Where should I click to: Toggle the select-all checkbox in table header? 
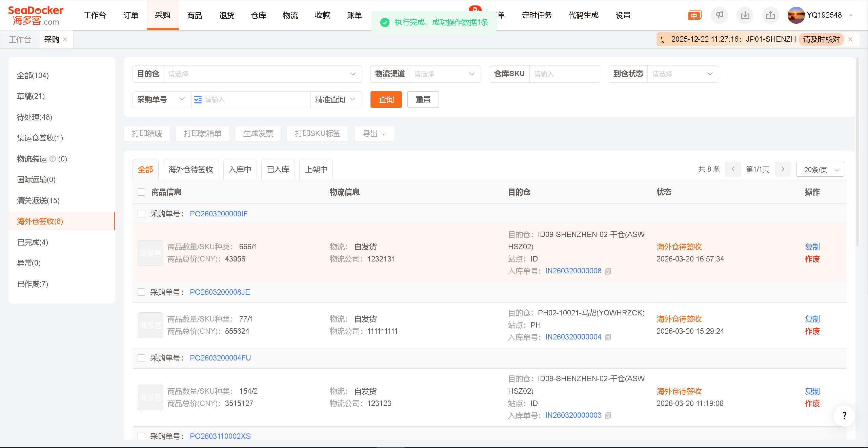click(x=141, y=192)
